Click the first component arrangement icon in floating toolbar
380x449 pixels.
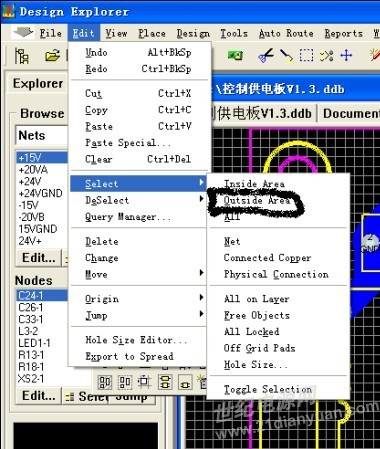(105, 382)
